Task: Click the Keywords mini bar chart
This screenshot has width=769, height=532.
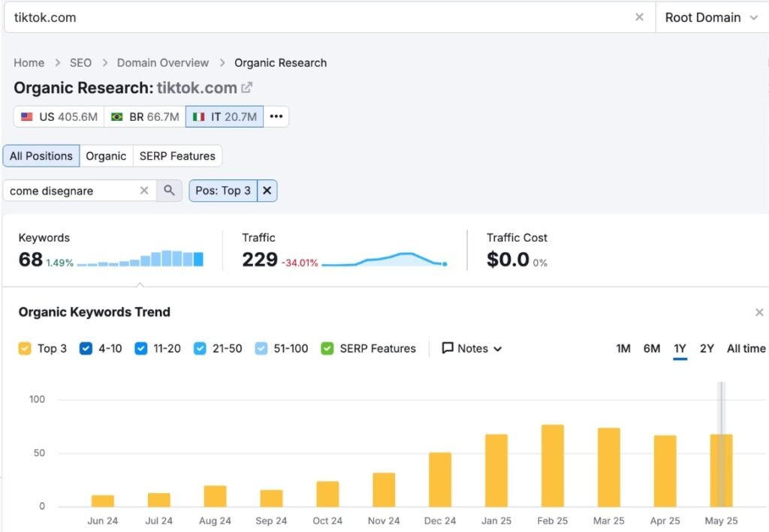Action: point(140,258)
